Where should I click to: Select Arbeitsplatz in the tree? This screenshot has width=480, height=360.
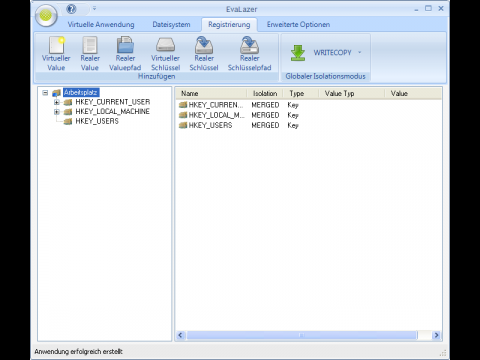(81, 92)
